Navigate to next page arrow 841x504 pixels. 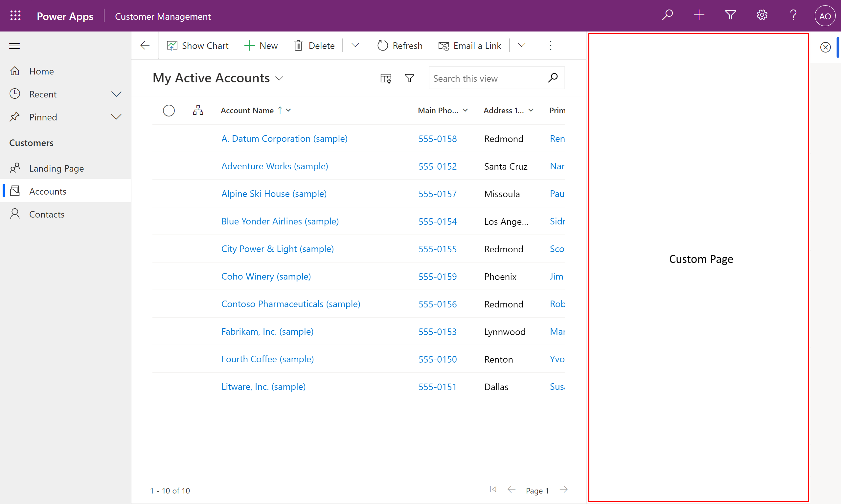563,490
